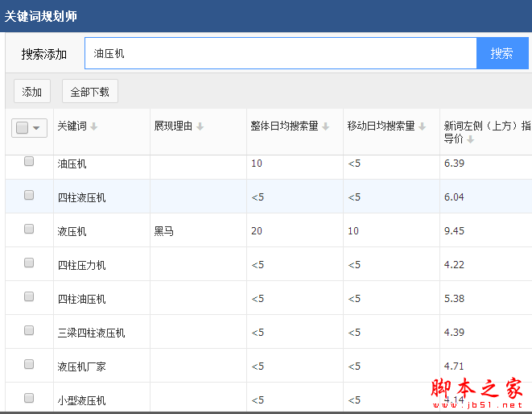Click the 黑马 label in 液压机 row
Viewport: 532px width, 414px height.
(x=164, y=231)
